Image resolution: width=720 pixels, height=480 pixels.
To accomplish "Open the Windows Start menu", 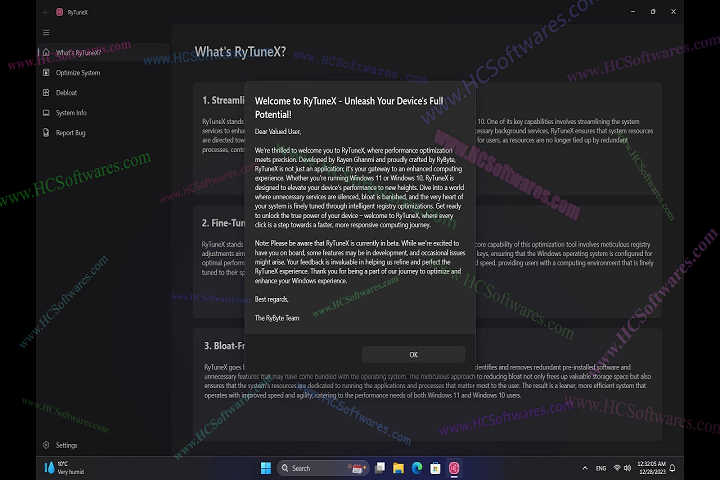I will pos(267,468).
